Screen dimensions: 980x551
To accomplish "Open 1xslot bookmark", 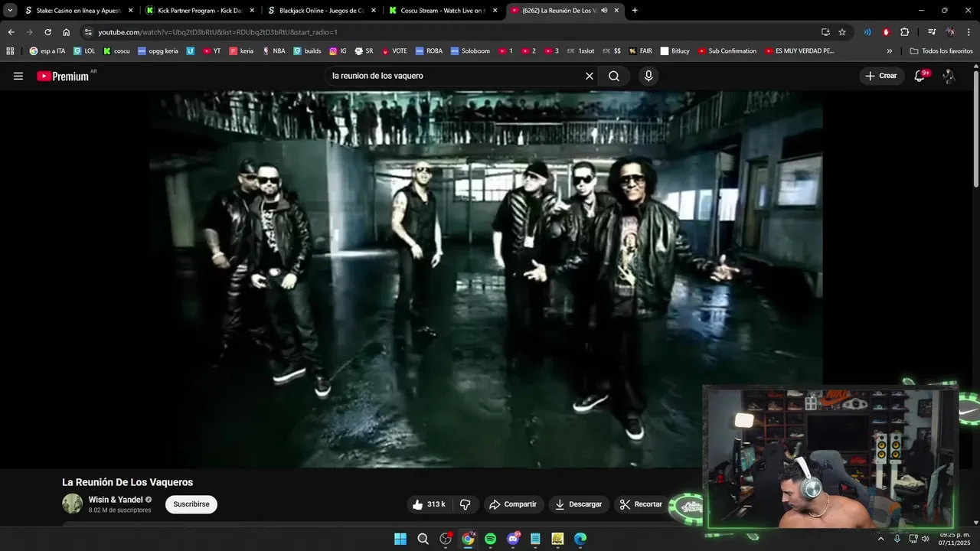I will tap(580, 51).
